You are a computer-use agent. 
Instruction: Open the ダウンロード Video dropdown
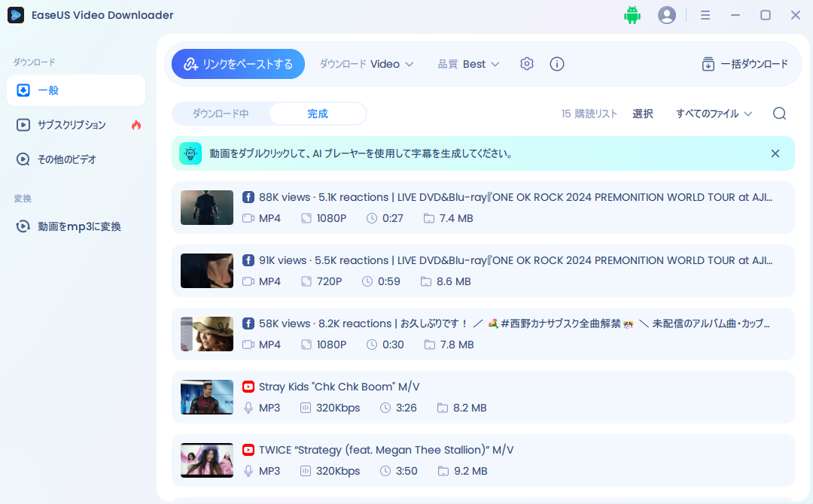point(367,64)
